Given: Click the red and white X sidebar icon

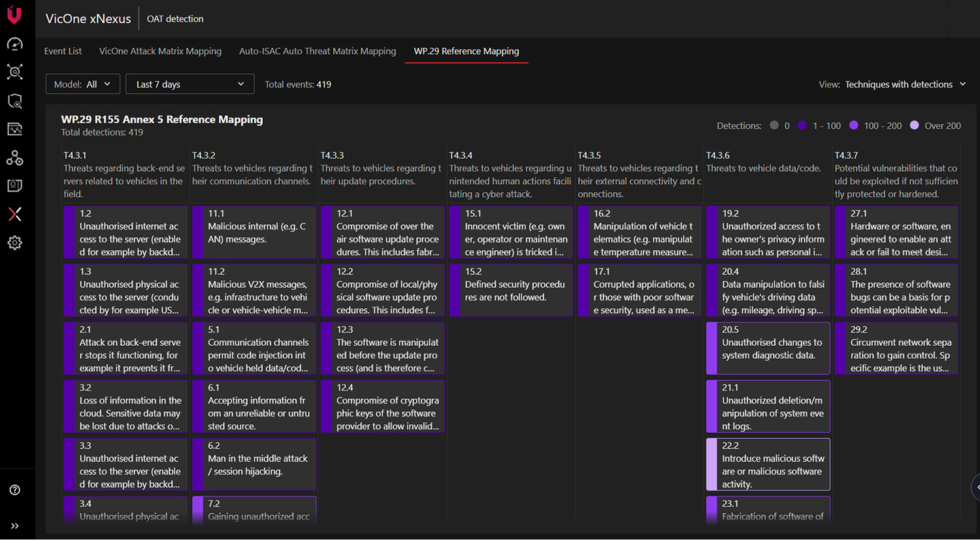Looking at the screenshot, I should tap(14, 214).
